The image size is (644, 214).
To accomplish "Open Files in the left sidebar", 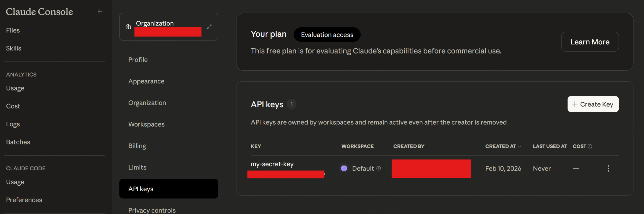I will tap(13, 30).
